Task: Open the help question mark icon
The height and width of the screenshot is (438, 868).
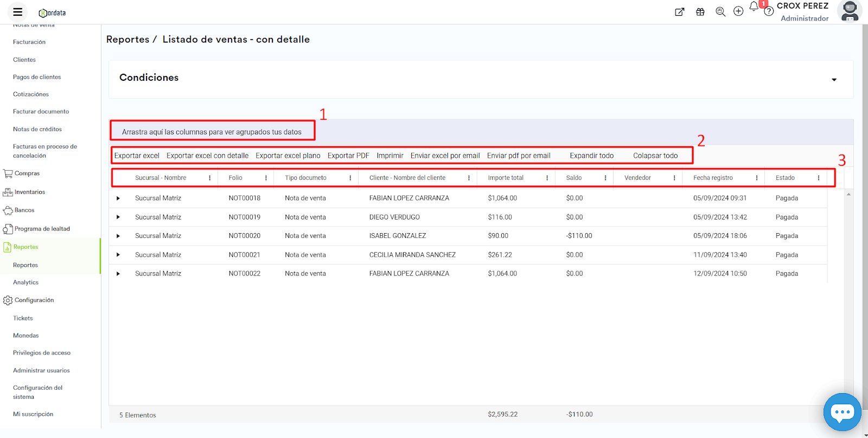Action: coord(769,11)
